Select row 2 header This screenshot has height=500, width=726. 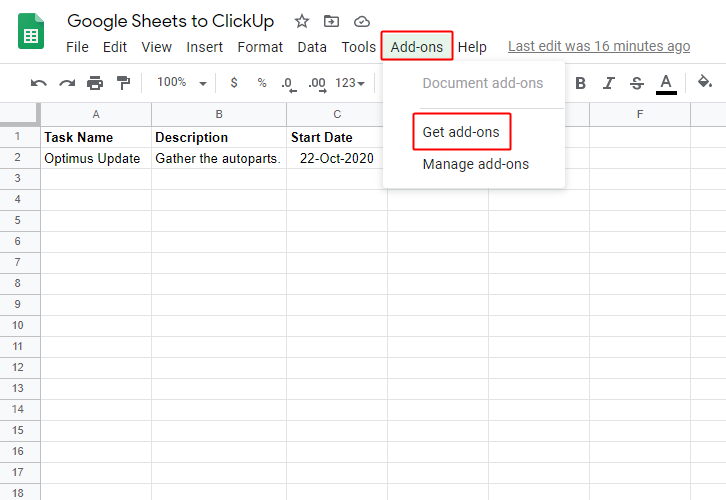click(x=20, y=158)
